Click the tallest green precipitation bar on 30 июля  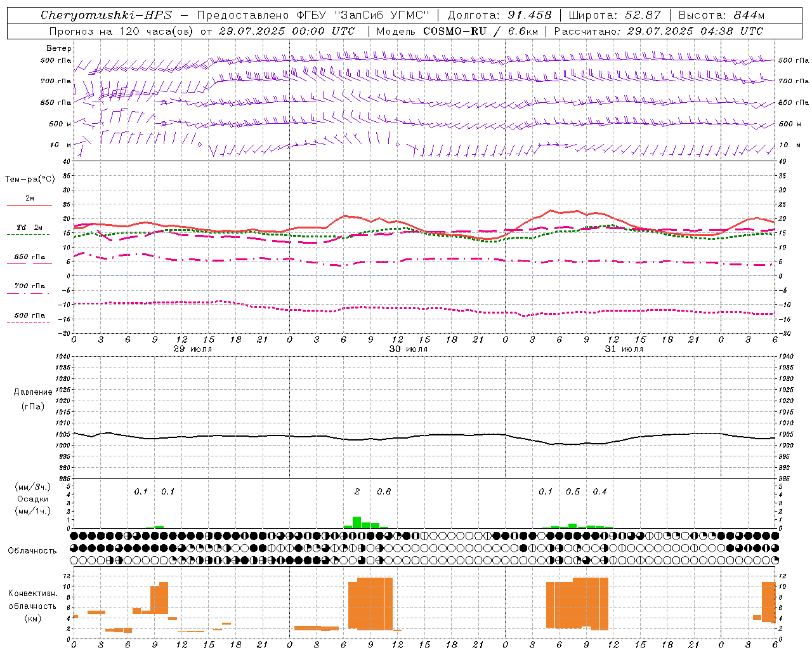click(x=357, y=522)
